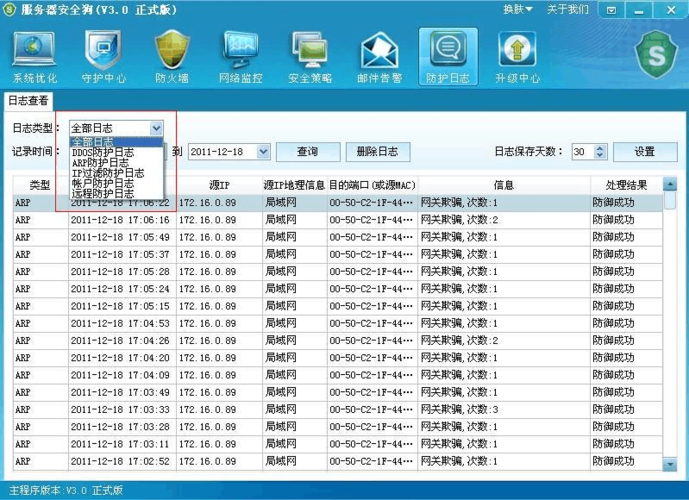Sort by 源IP地理信息 column header
The image size is (689, 500).
click(294, 185)
